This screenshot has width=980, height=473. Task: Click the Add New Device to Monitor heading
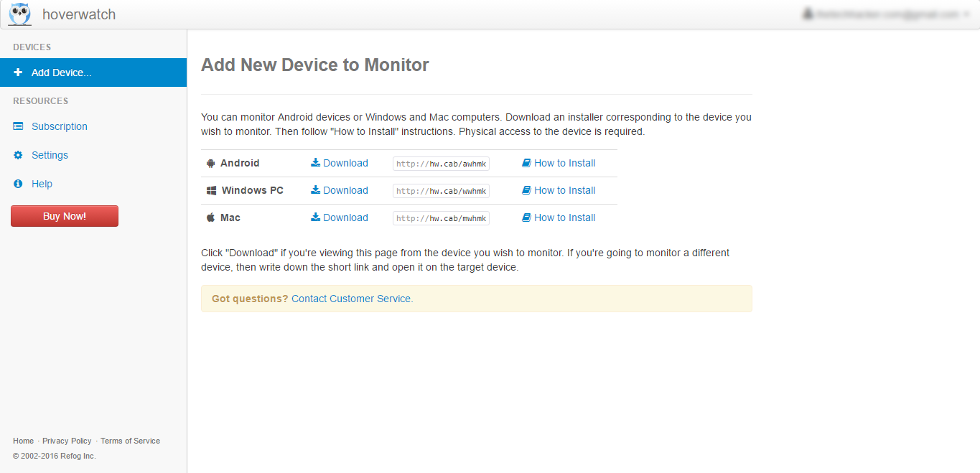click(315, 65)
